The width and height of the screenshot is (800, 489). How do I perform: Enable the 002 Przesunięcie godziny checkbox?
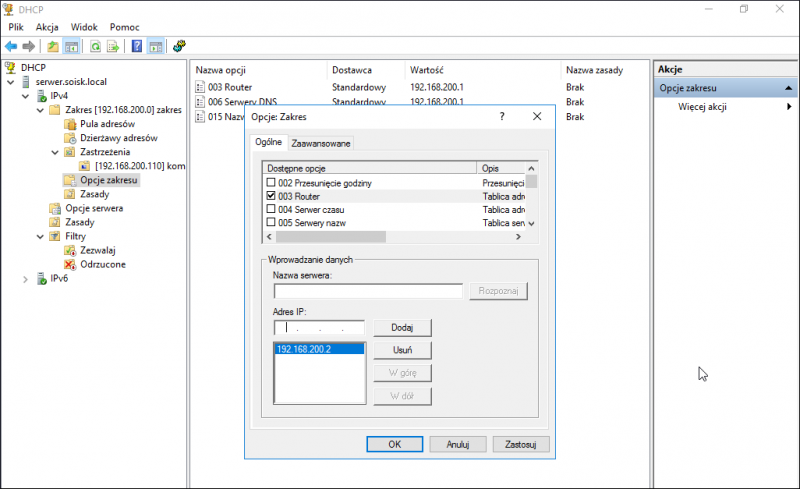[x=271, y=183]
